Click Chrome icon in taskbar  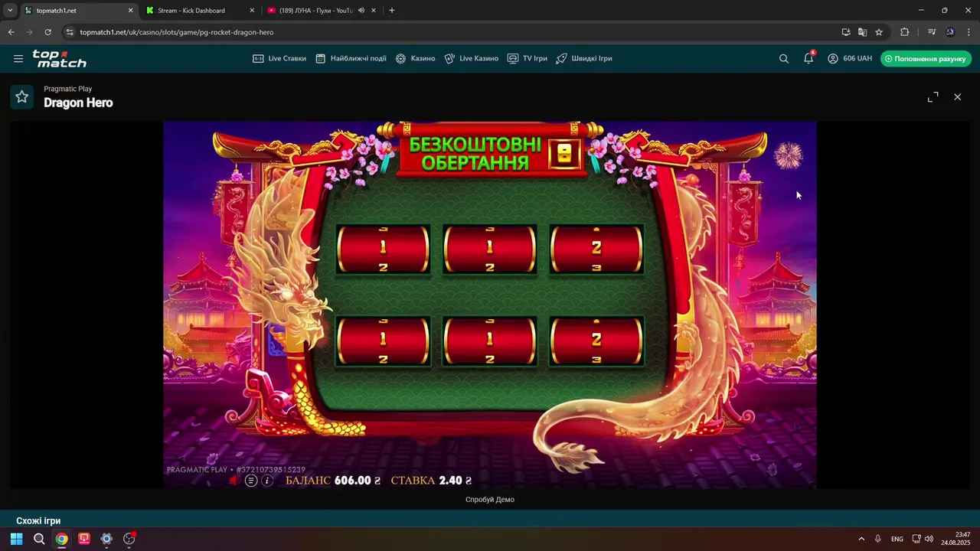pos(61,539)
